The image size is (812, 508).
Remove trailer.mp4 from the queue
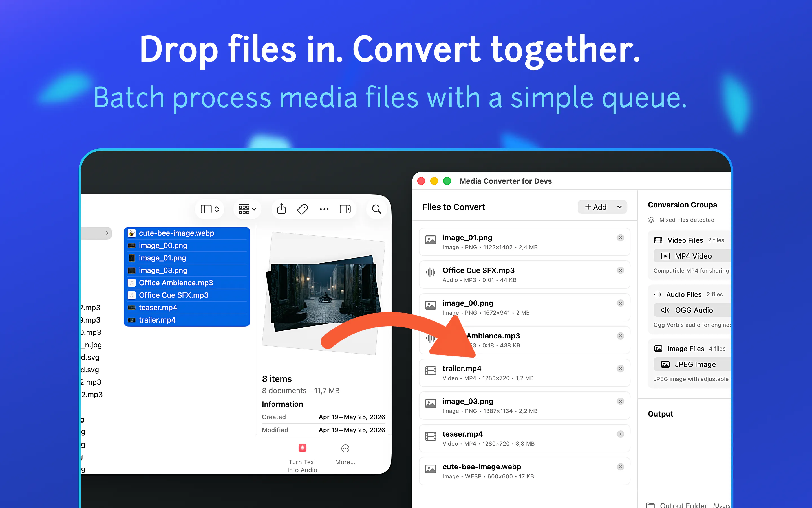(x=620, y=369)
